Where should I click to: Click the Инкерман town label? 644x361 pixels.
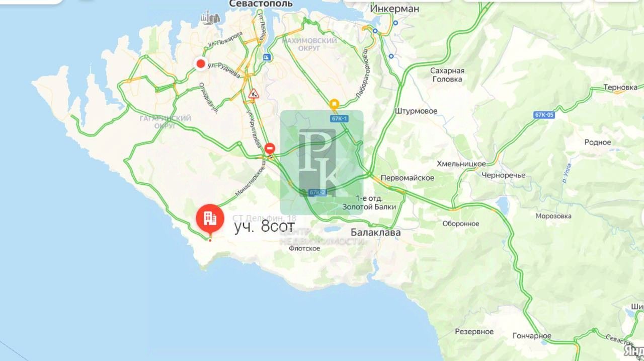[394, 9]
